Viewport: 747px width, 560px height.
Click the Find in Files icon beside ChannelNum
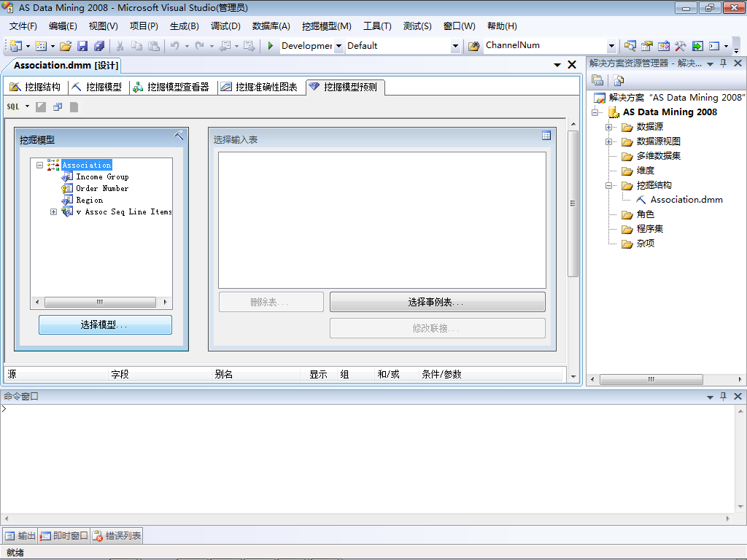pyautogui.click(x=473, y=46)
